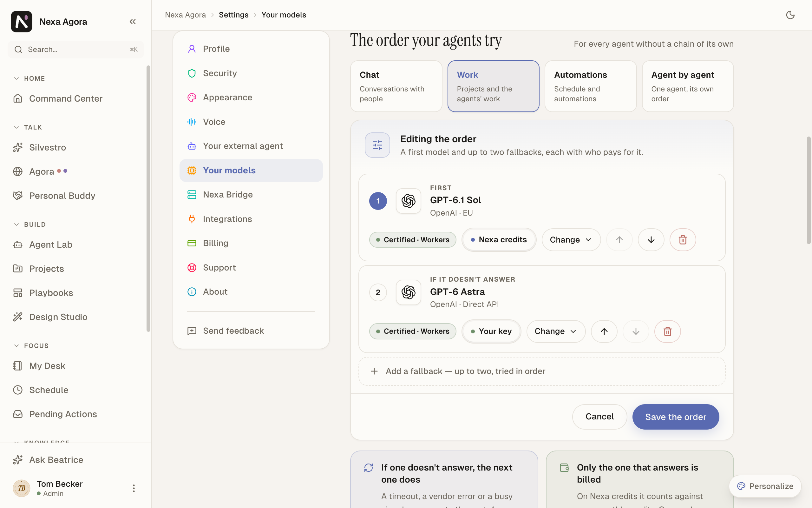Remove GPT-6 Astra with its trash icon
Image resolution: width=812 pixels, height=508 pixels.
coord(667,331)
